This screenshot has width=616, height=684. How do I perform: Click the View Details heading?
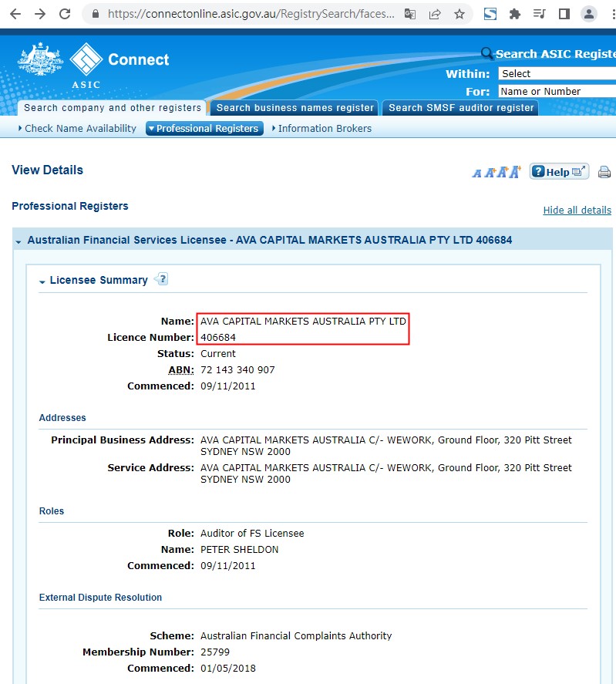[x=48, y=170]
